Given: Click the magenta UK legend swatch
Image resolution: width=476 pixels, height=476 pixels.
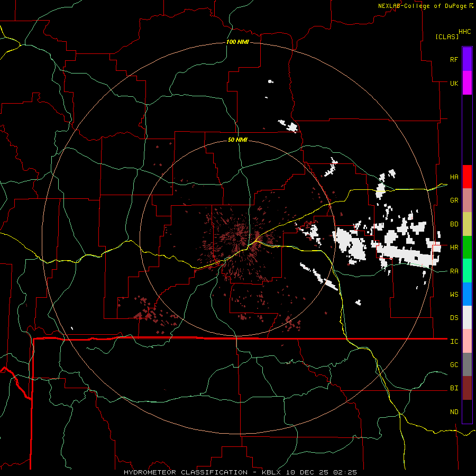Looking at the screenshot, I should coord(467,83).
